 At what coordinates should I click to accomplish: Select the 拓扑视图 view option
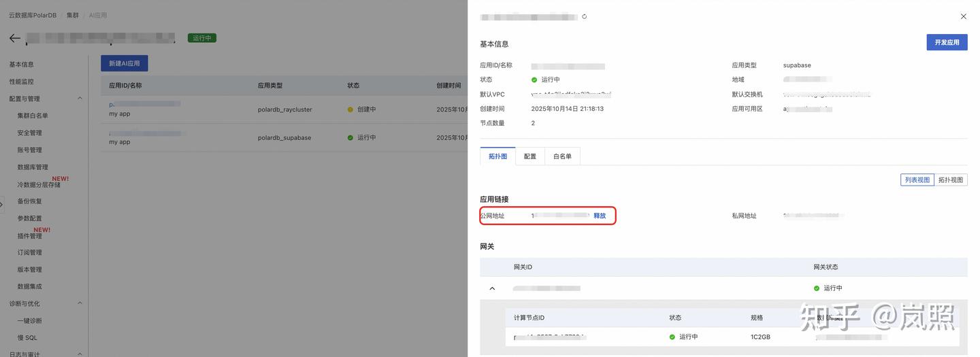click(951, 180)
